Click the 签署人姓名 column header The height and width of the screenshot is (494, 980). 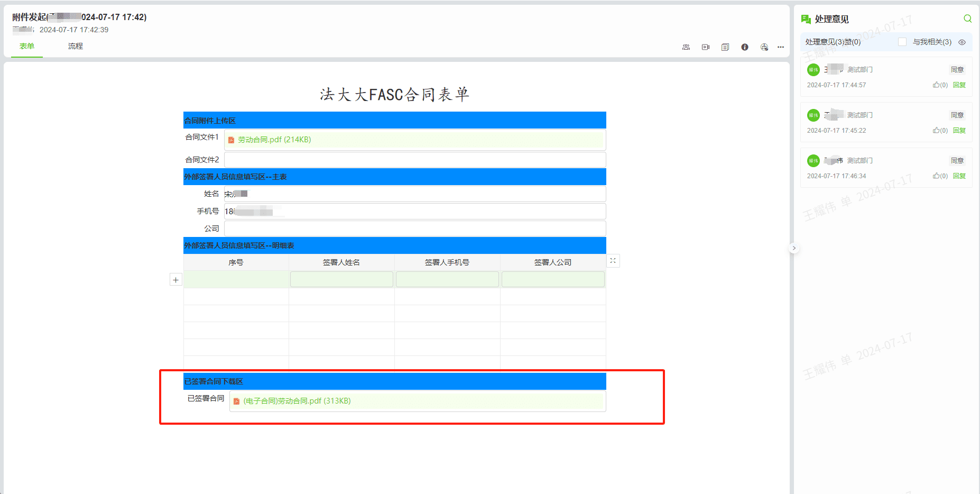click(x=341, y=262)
